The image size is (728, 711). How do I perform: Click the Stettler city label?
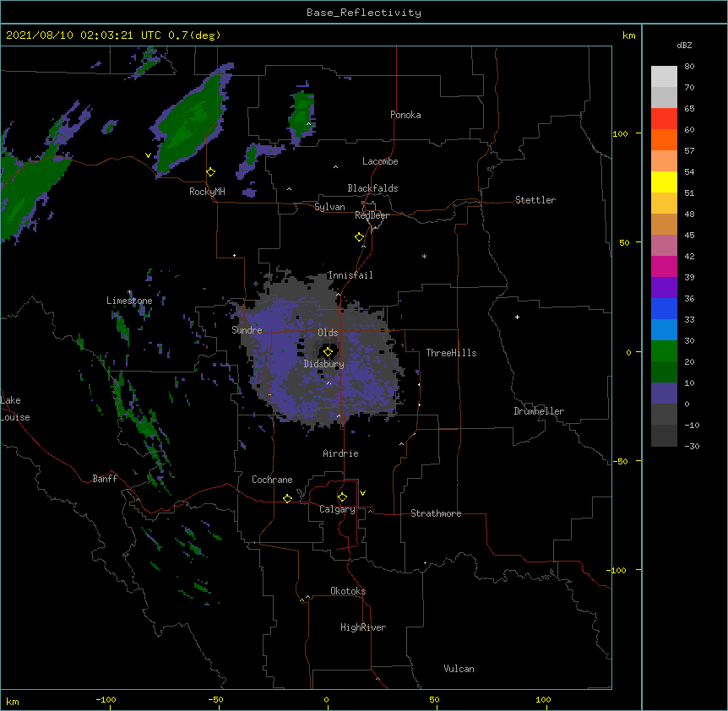[535, 200]
